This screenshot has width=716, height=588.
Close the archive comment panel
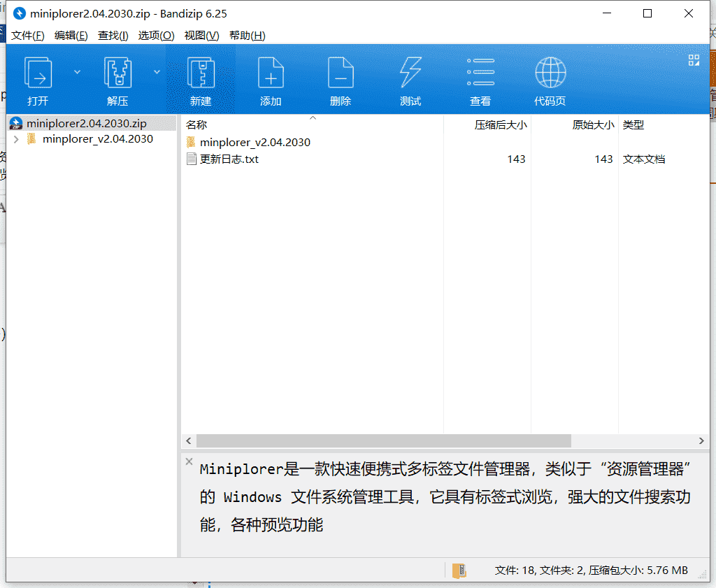[x=189, y=461]
